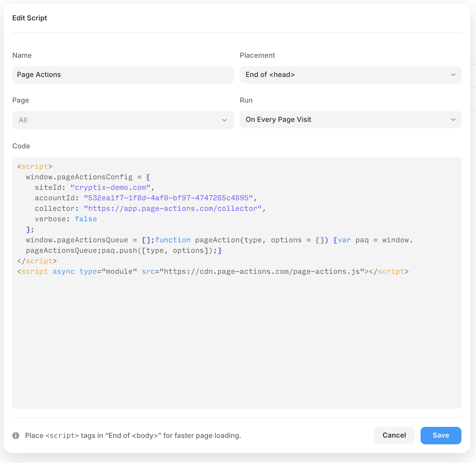476x463 pixels.
Task: Click the info icon beside the script hint
Action: tap(16, 436)
